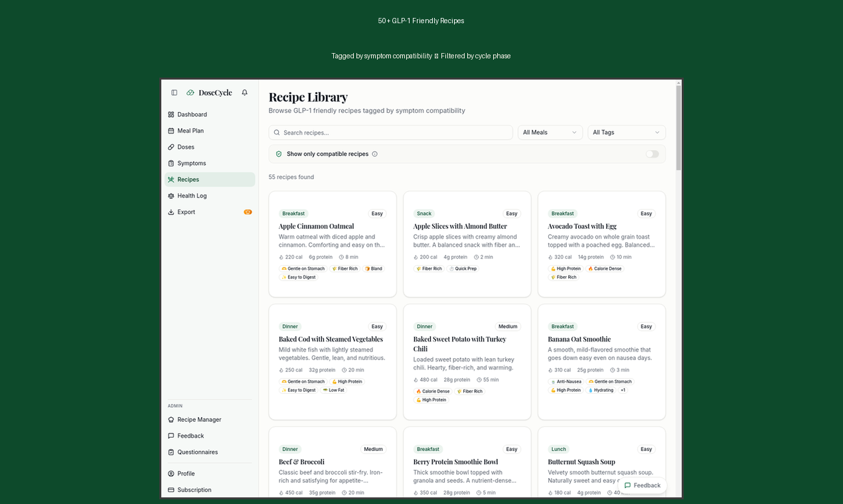The height and width of the screenshot is (504, 843).
Task: Open Berry Protein Smoothie Bowl recipe
Action: tap(467, 462)
